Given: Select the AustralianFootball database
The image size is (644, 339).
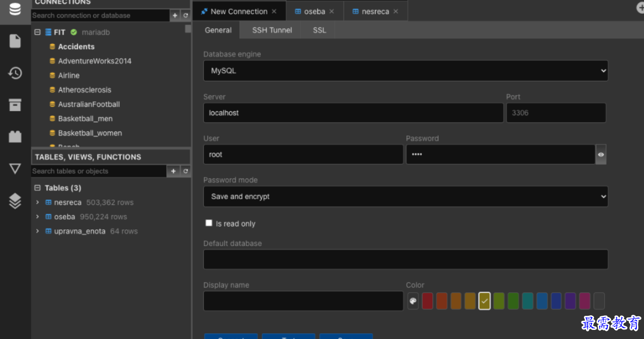Looking at the screenshot, I should coord(89,104).
